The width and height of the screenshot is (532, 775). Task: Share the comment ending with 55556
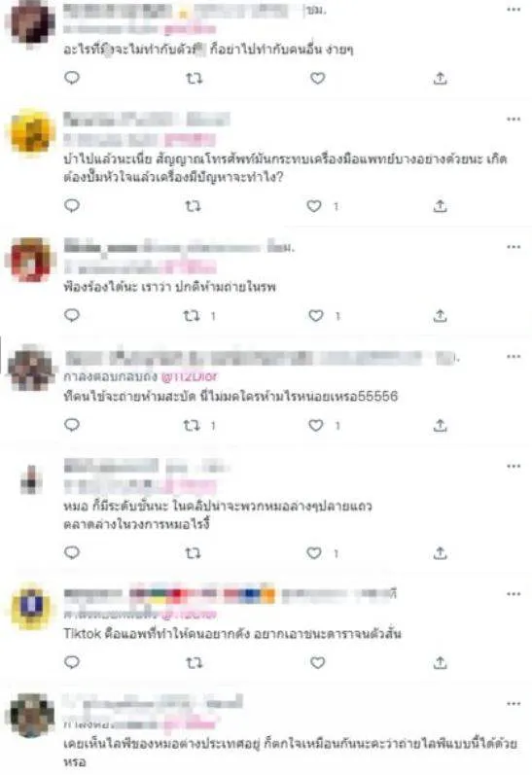(x=440, y=425)
